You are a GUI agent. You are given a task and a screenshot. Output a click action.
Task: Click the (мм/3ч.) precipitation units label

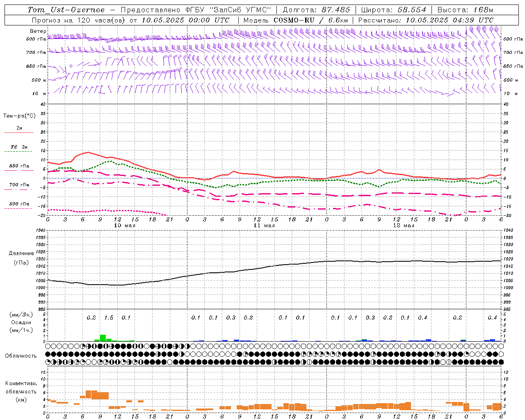tap(21, 315)
